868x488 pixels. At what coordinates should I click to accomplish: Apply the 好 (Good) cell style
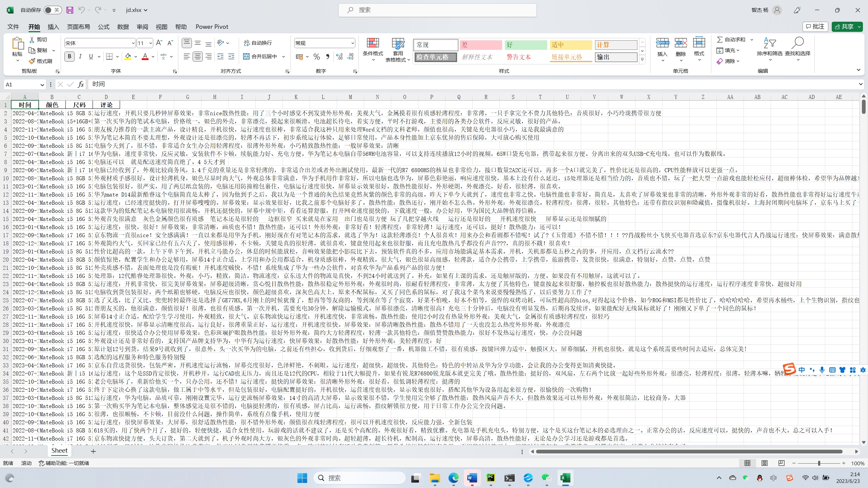tap(526, 45)
